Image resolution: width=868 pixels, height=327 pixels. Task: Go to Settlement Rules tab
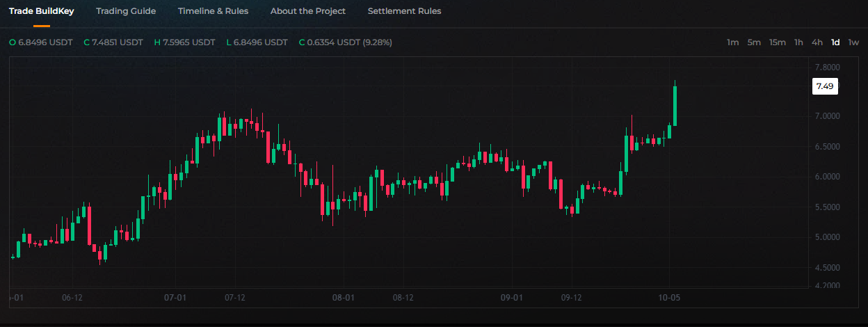[x=404, y=11]
